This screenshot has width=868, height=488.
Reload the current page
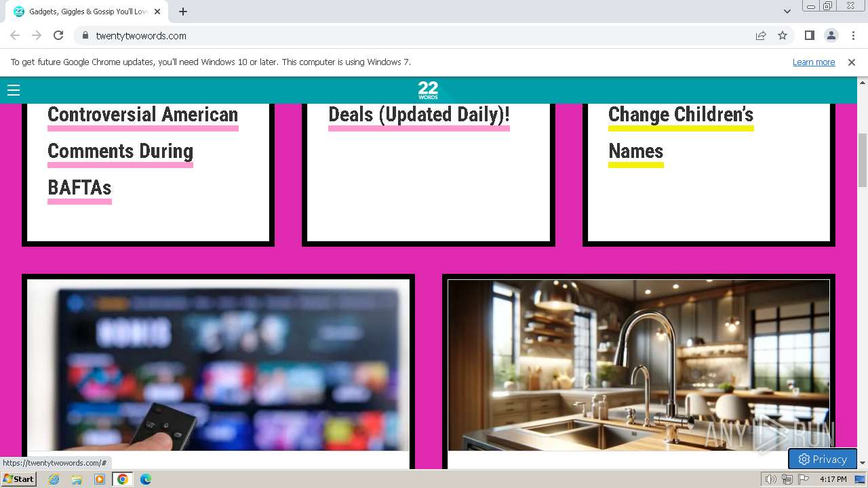pyautogui.click(x=58, y=35)
